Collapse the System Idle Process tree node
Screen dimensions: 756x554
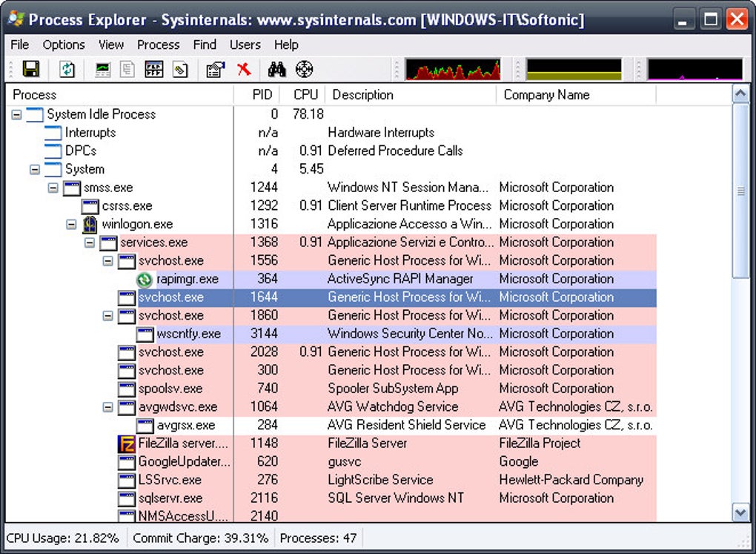pos(16,114)
